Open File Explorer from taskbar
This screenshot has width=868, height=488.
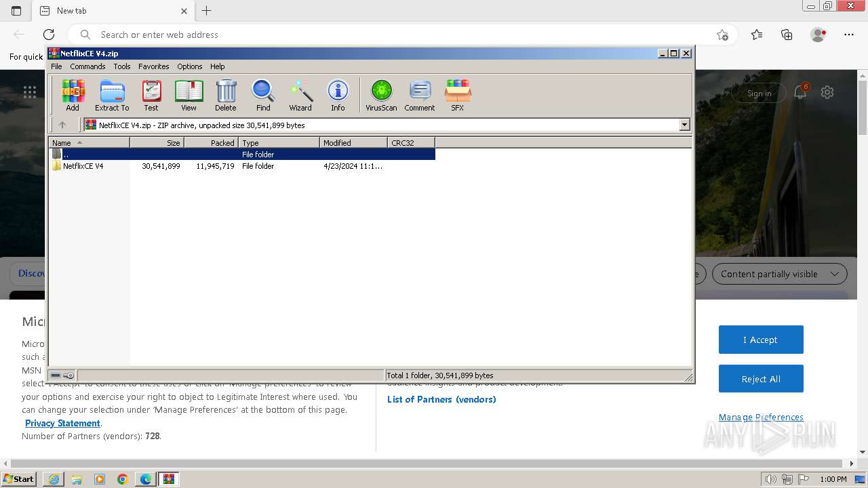77,479
